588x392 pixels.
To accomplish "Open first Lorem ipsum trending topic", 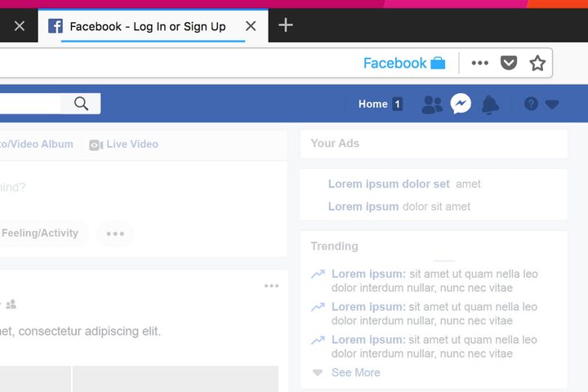I will pyautogui.click(x=368, y=274).
